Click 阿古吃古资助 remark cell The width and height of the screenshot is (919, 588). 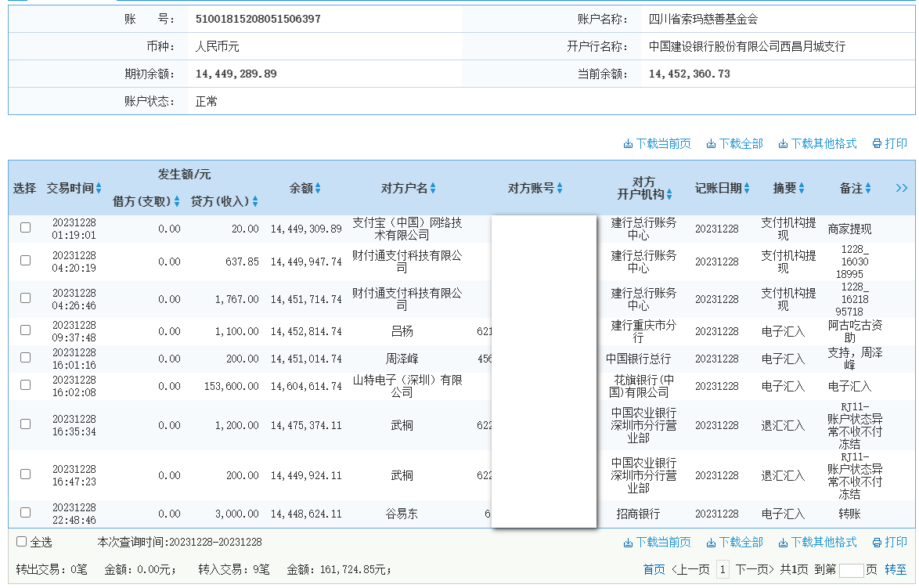[x=855, y=331]
